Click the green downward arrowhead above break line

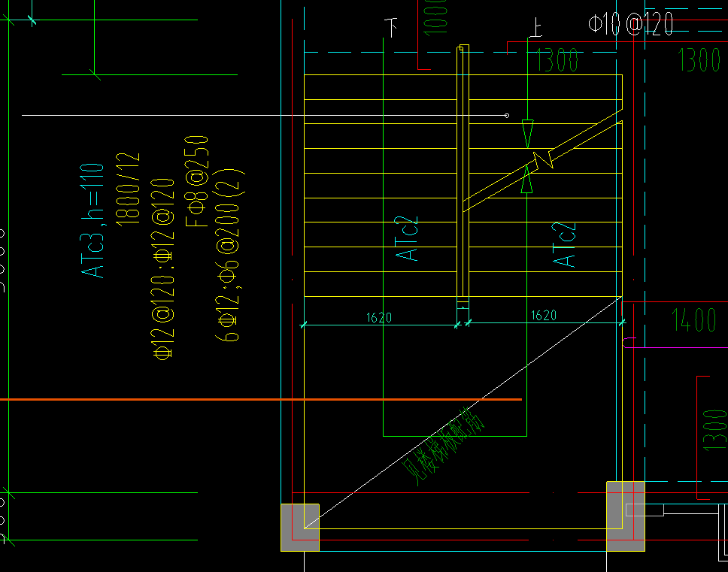click(527, 135)
